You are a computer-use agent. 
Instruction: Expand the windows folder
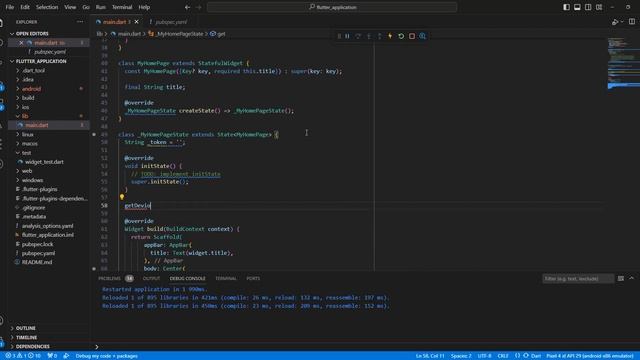pyautogui.click(x=33, y=180)
